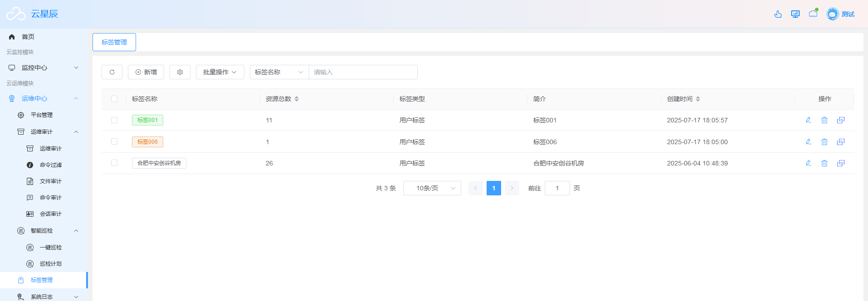Select the header select-all checkbox
The height and width of the screenshot is (301, 868).
[114, 99]
